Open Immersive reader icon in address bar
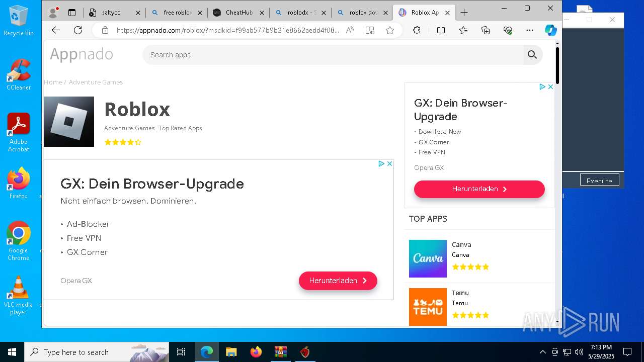The height and width of the screenshot is (362, 644). [370, 30]
